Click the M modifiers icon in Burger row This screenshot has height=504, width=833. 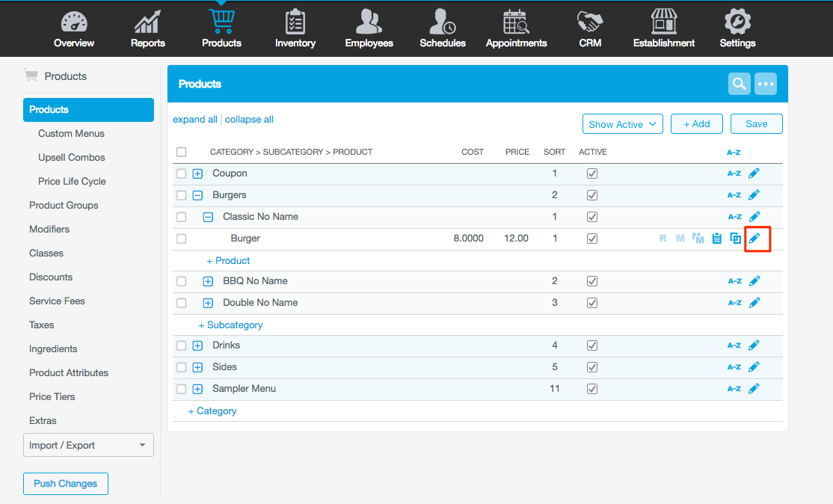[680, 239]
